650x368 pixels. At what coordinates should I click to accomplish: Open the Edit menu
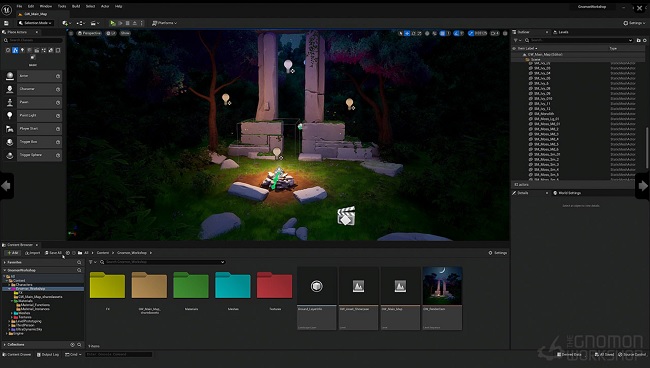[31, 6]
